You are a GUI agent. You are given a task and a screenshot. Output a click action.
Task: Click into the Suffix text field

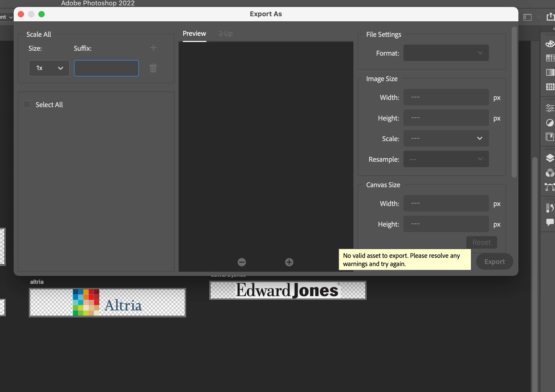(106, 68)
